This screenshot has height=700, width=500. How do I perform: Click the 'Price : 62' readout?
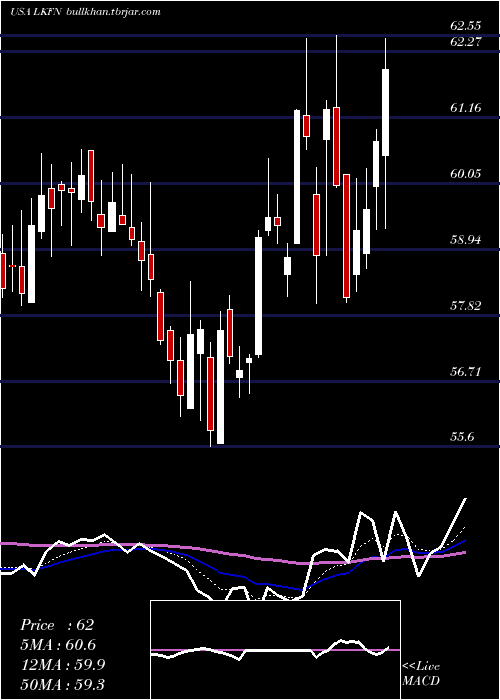pos(57,625)
